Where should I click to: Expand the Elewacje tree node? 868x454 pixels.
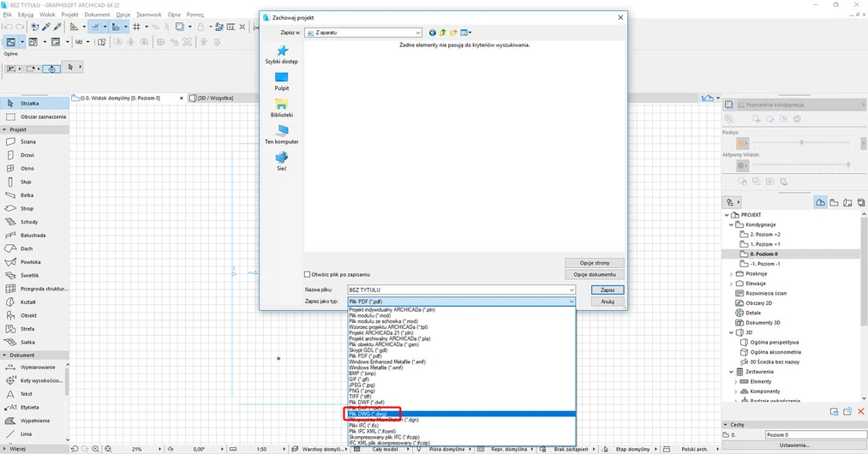(x=731, y=284)
